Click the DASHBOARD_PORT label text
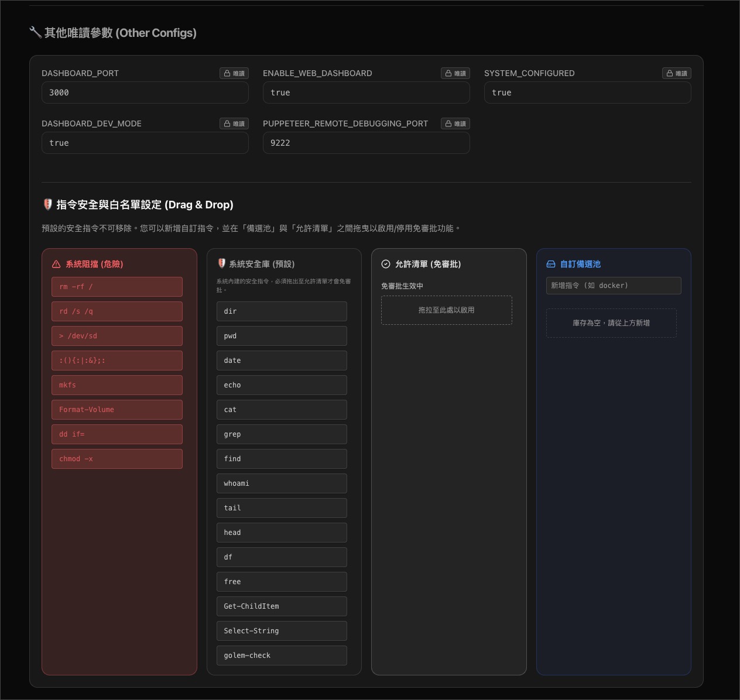740x700 pixels. coord(80,73)
